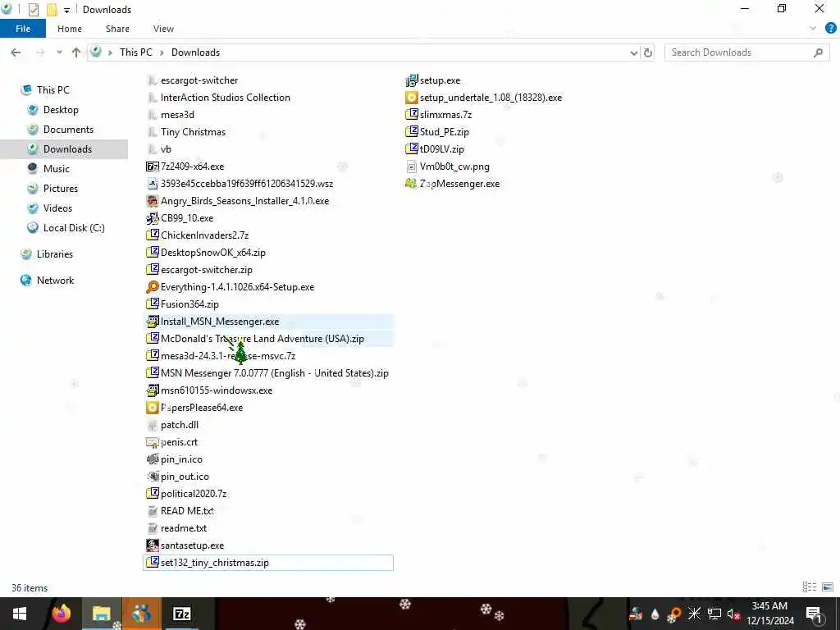Select the 7z2409-x64.exe icon

coord(153,167)
